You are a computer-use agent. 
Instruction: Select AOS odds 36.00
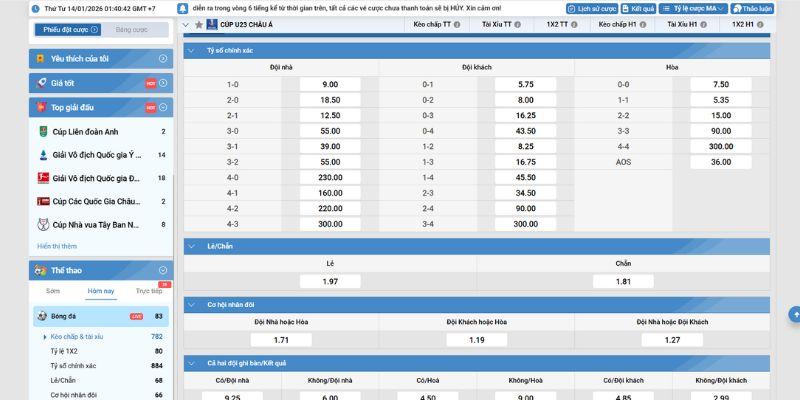click(x=721, y=162)
